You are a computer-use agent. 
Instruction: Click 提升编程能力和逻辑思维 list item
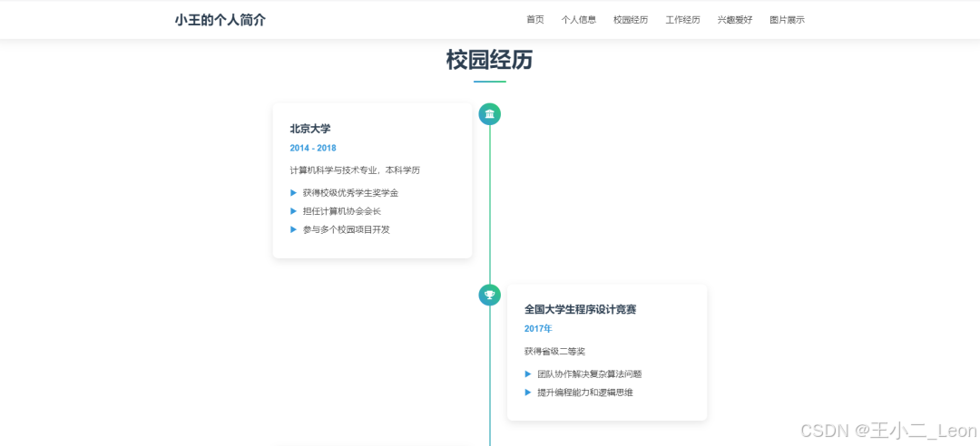[585, 393]
